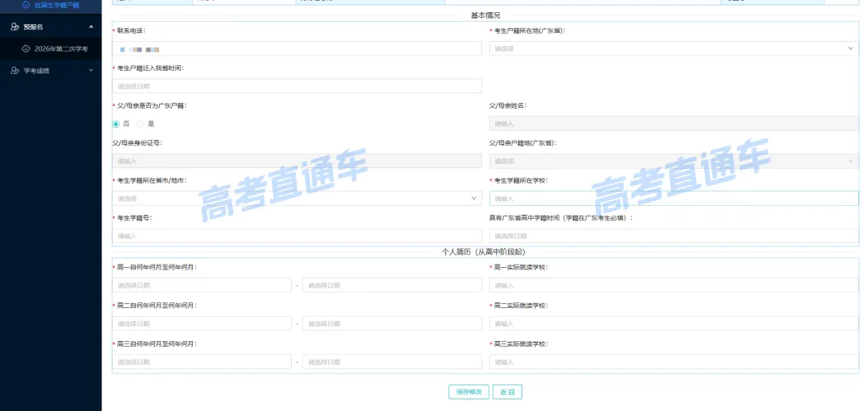Open the 考生户籍所在地(广东省) dropdown
Screen dimensions: 868x411
click(x=674, y=49)
